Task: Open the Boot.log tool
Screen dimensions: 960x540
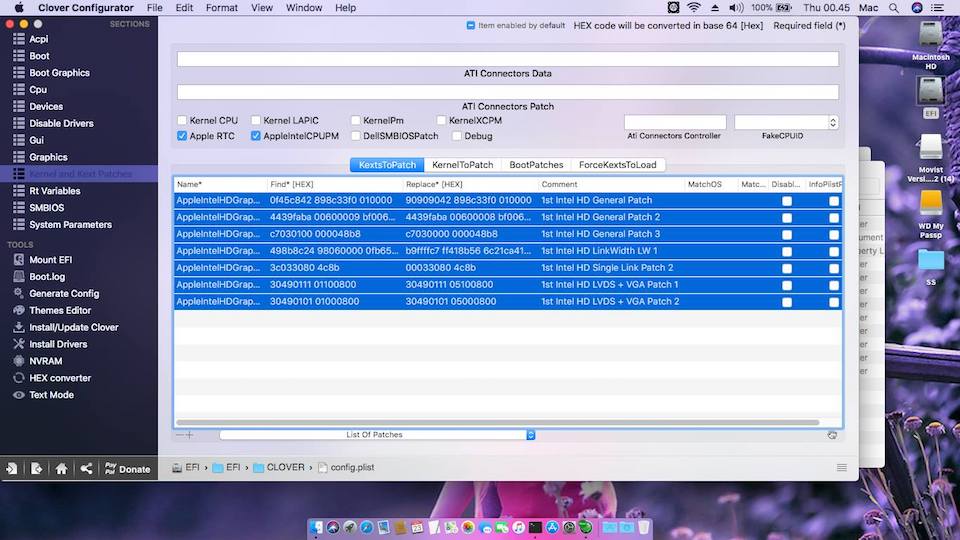Action: pos(47,276)
